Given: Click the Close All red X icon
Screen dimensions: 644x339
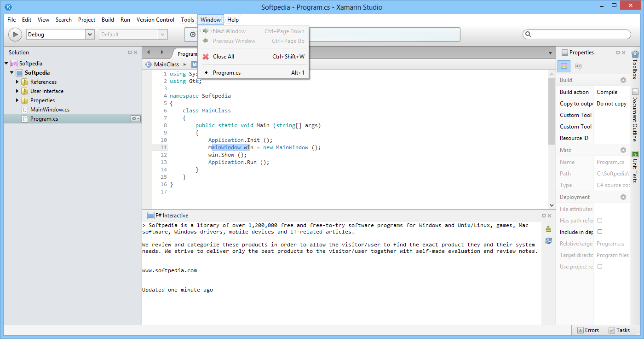Looking at the screenshot, I should coord(206,57).
